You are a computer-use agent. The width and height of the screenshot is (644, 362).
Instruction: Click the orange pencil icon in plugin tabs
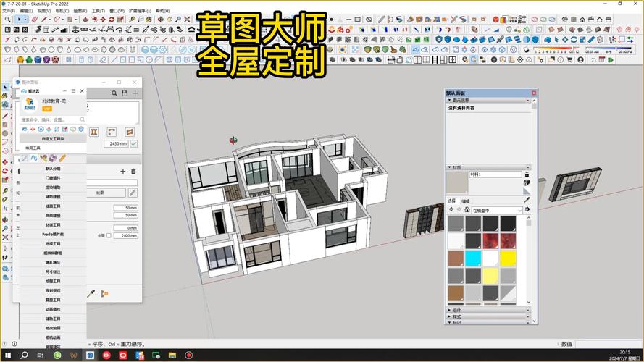point(62,158)
